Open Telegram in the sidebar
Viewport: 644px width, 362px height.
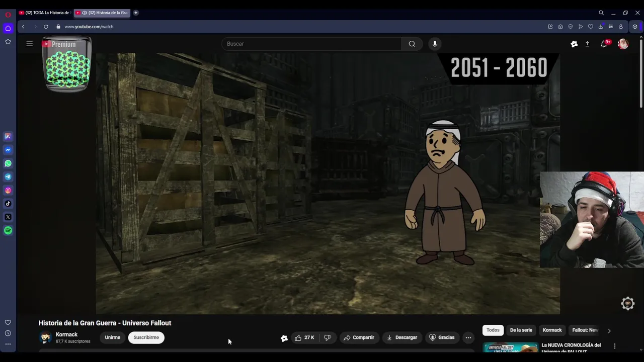[x=8, y=176]
